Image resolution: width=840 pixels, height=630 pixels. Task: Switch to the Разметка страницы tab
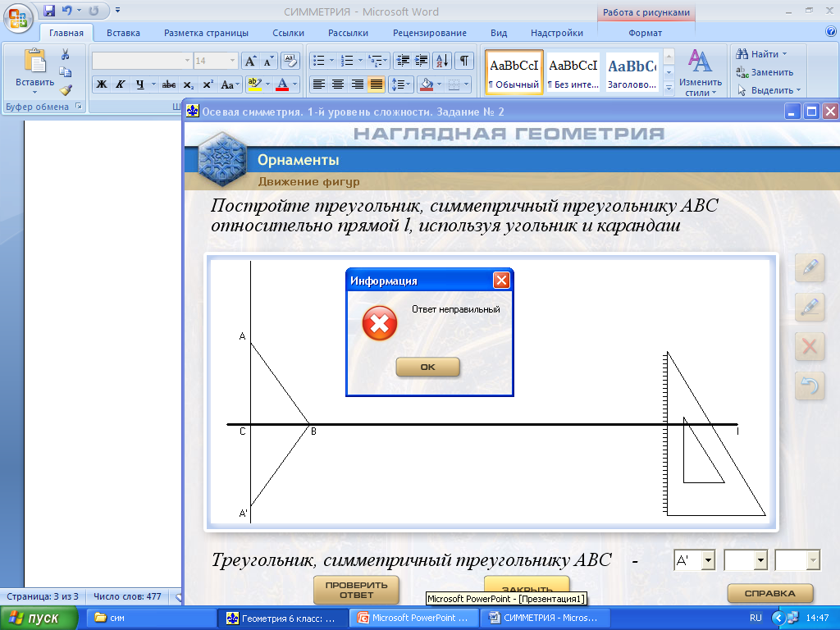click(206, 33)
